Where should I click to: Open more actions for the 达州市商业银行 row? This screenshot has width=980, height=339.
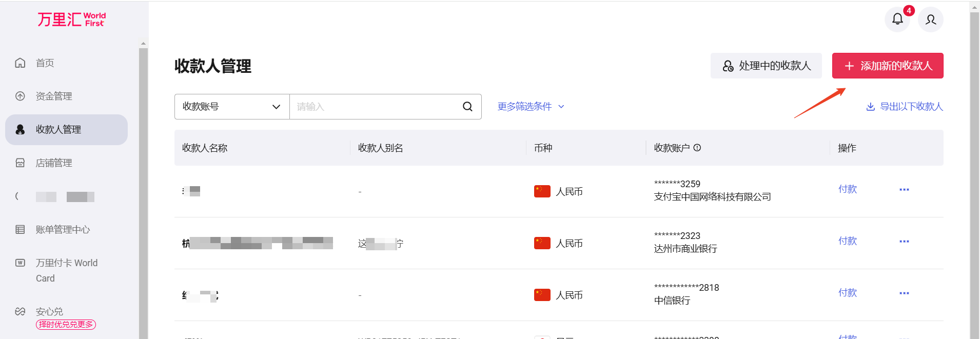[x=904, y=242]
